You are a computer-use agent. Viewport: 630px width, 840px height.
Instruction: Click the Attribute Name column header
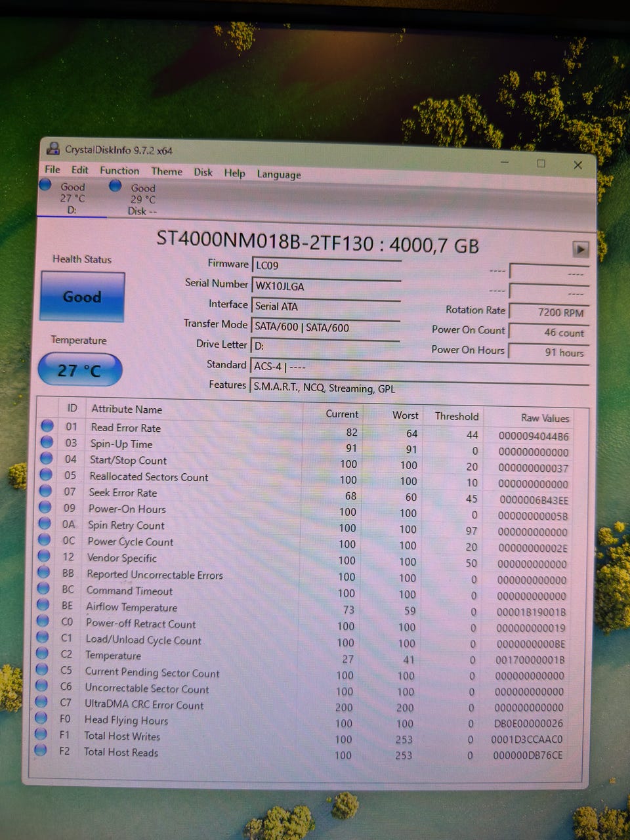point(127,409)
